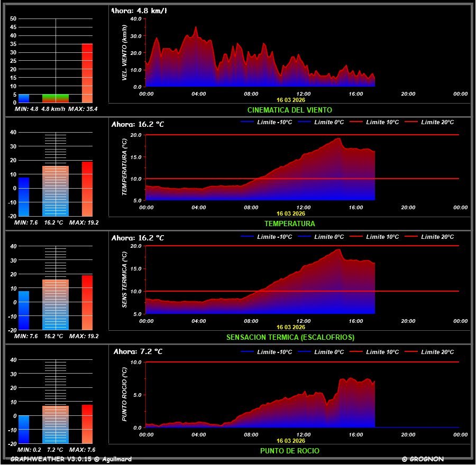Select the green current wind speed bar
476x465 pixels.
click(56, 98)
